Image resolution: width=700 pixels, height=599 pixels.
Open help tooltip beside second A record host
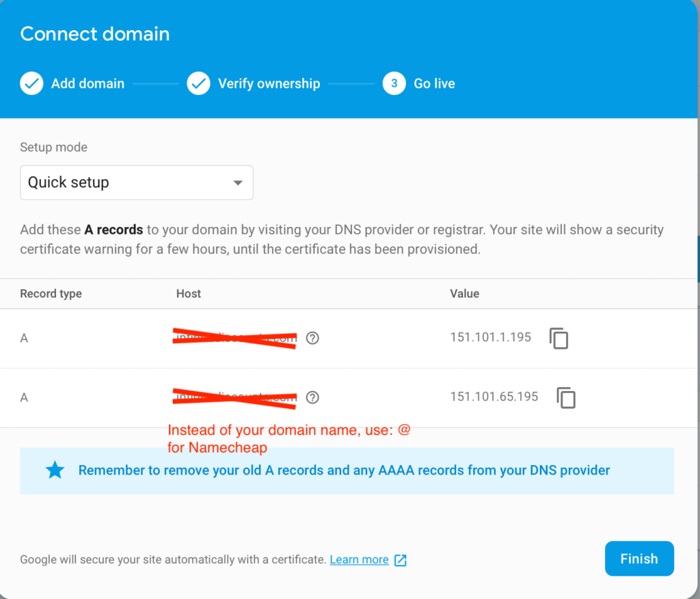pos(312,397)
